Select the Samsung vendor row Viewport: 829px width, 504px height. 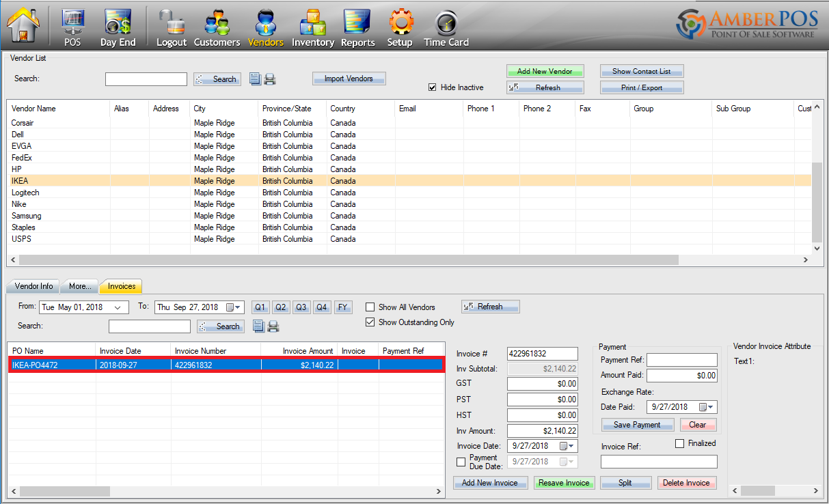pyautogui.click(x=409, y=216)
